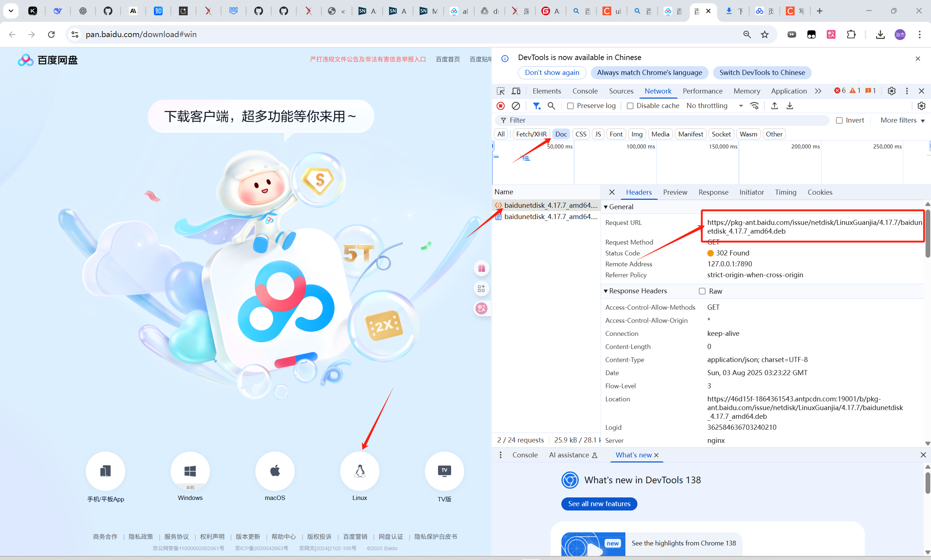
Task: Click the Linux download penguin icon
Action: pyautogui.click(x=359, y=470)
